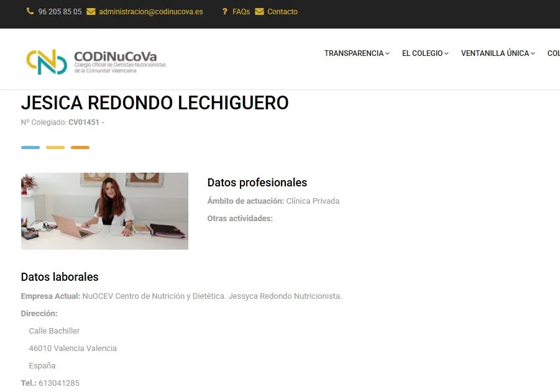The width and height of the screenshot is (560, 392).
Task: Expand the EL COLEGIO chevron arrow
Action: click(x=446, y=53)
